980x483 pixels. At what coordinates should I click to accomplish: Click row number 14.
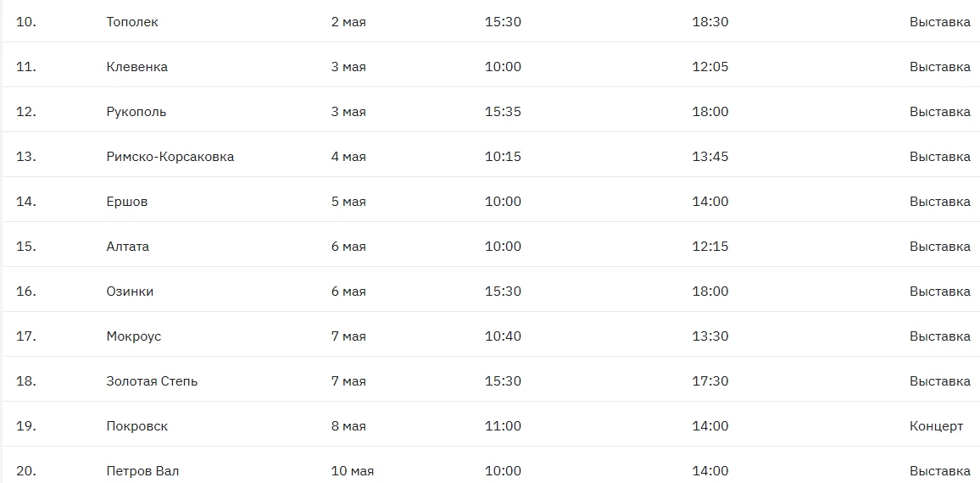click(x=26, y=202)
